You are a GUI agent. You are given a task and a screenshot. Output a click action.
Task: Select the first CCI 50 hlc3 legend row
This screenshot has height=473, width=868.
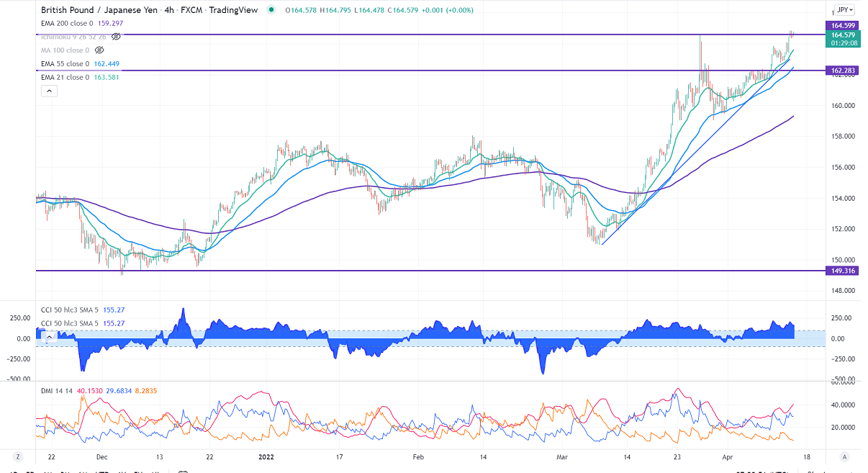(83, 310)
